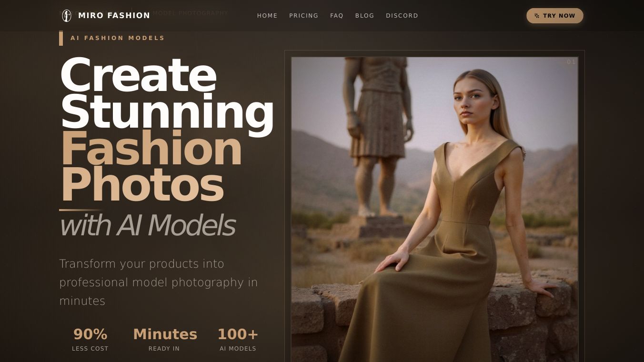Click the "READY IN" label
644x362 pixels.
(164, 349)
